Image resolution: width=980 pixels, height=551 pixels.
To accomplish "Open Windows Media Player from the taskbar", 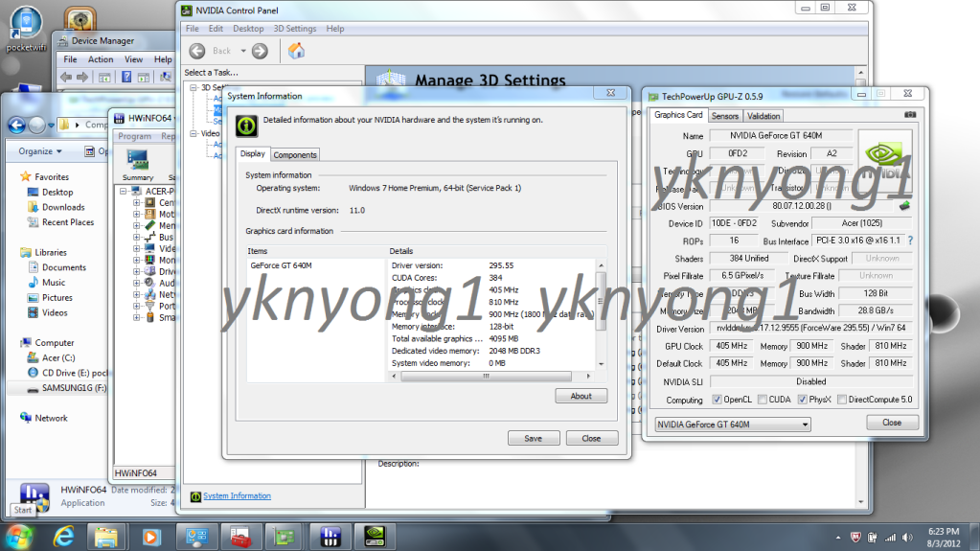I will (x=150, y=537).
